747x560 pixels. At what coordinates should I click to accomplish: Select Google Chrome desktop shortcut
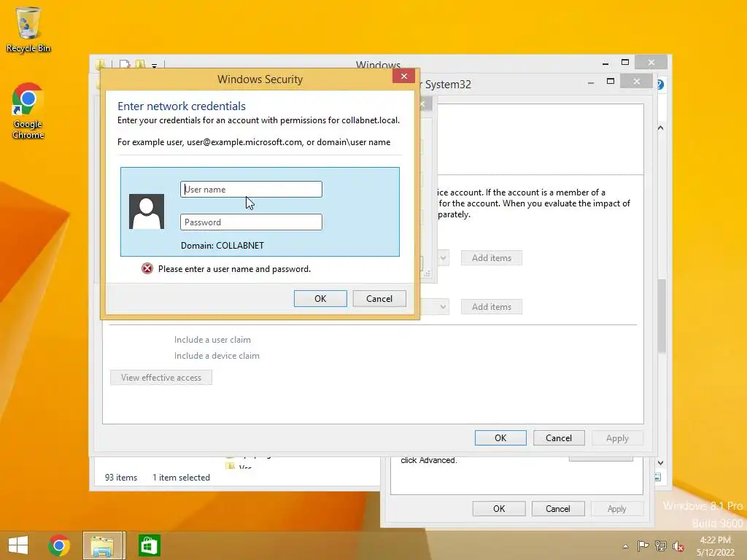coord(28,112)
